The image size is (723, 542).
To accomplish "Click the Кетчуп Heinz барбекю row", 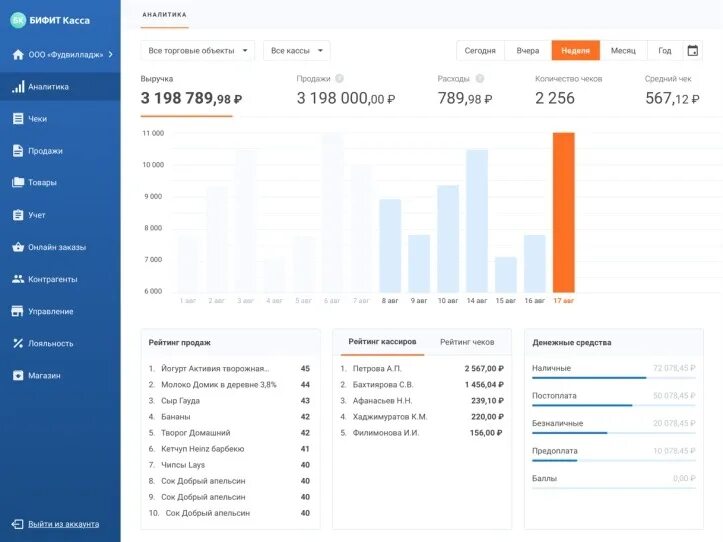I will pyautogui.click(x=229, y=449).
